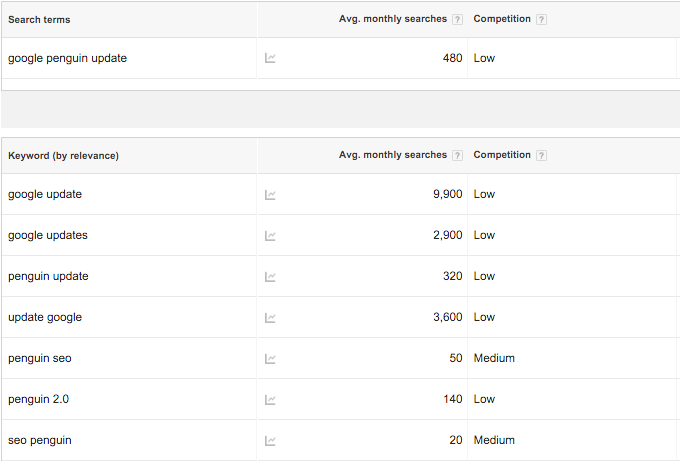680x461 pixels.
Task: Click the 2,900 monthly searches value
Action: (x=448, y=235)
